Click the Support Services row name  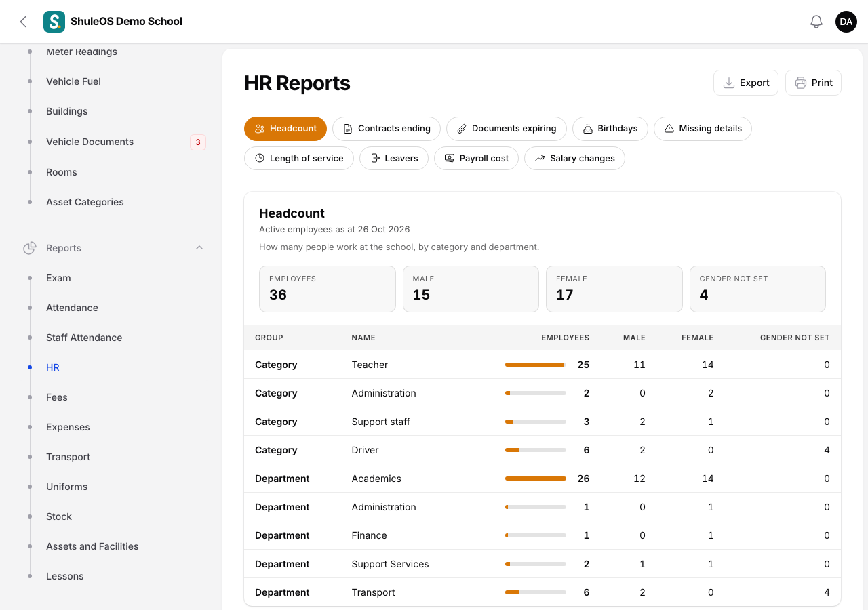point(390,564)
